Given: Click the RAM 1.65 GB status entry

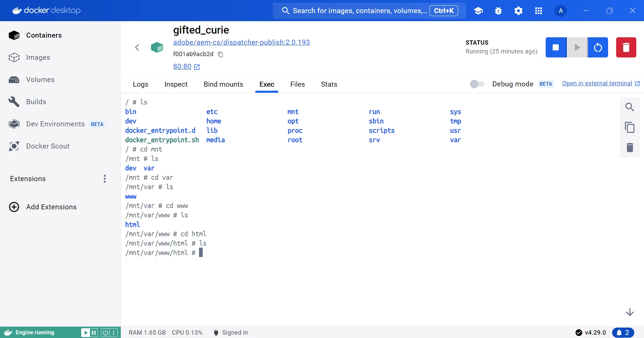Looking at the screenshot, I should pos(147,333).
